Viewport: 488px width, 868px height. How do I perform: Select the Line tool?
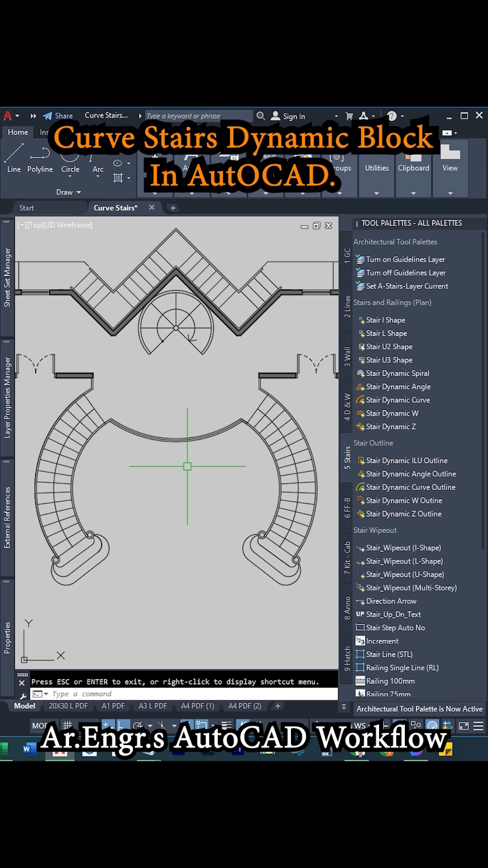[14, 159]
